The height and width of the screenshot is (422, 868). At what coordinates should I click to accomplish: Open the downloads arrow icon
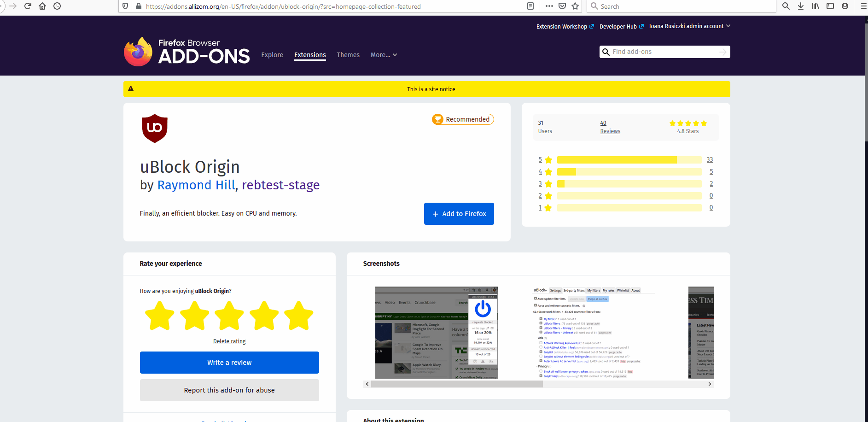801,6
